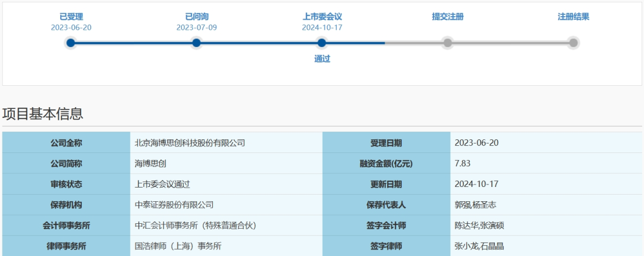Screen dimensions: 644x256
Task: Open the 提交注册 stage label
Action: pyautogui.click(x=448, y=17)
